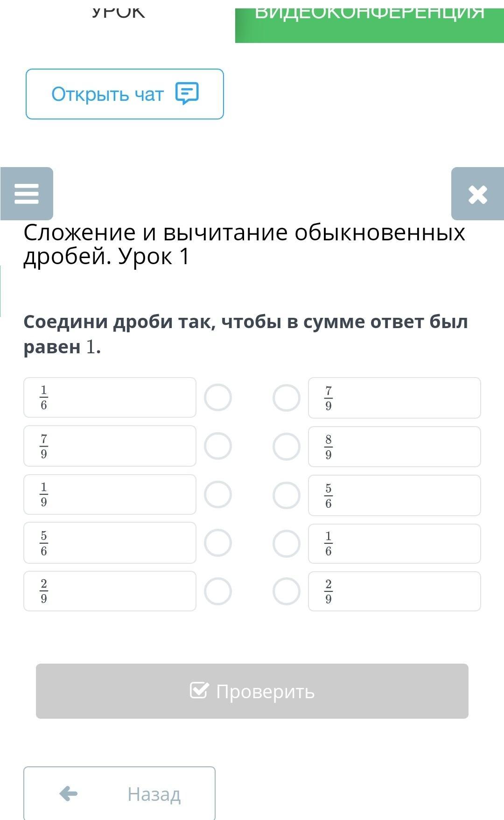Select radio circle beside right 8/9
Image resolution: width=504 pixels, height=820 pixels.
click(x=287, y=447)
